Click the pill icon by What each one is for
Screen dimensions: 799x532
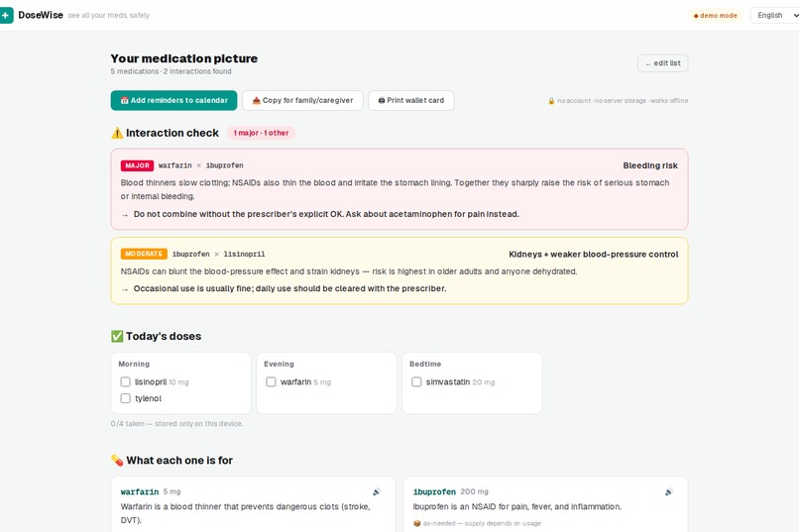[x=117, y=461]
